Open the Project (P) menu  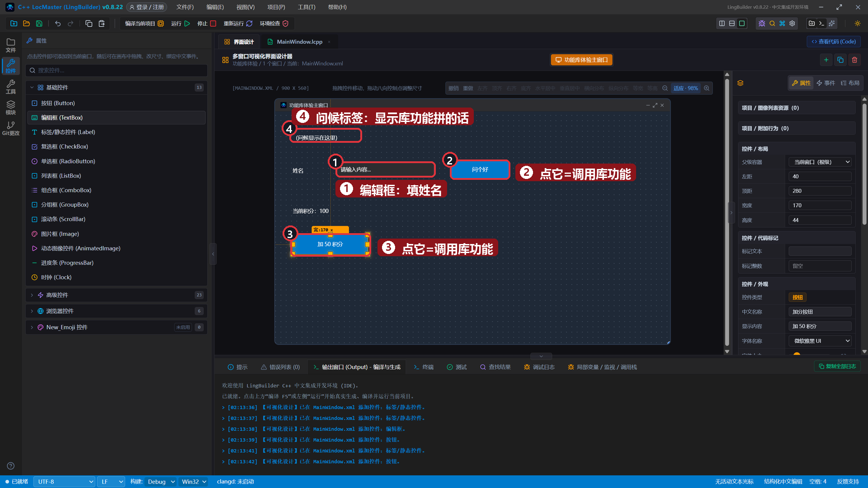(276, 7)
